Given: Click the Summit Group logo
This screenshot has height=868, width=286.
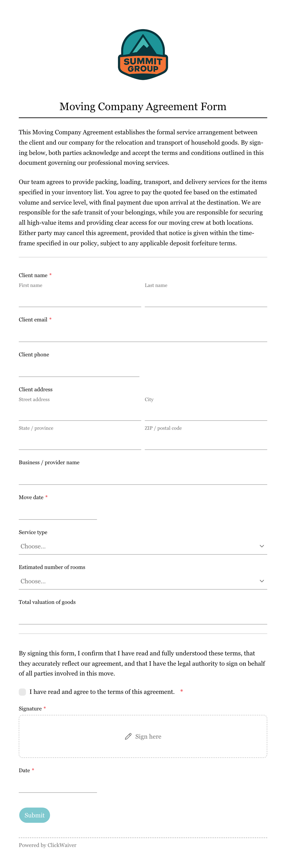Looking at the screenshot, I should (x=143, y=55).
